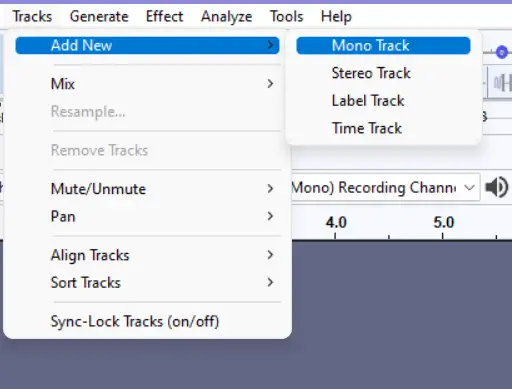
Task: Open the Generate menu
Action: pos(99,16)
